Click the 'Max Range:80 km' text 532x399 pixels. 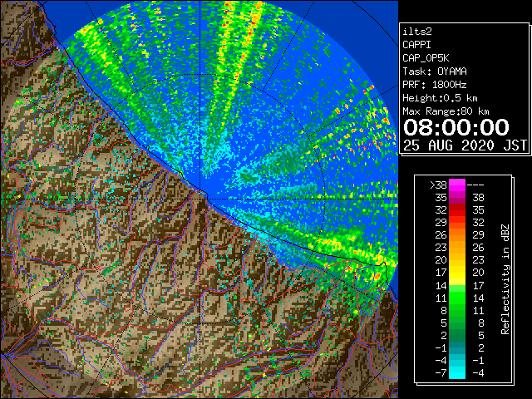446,111
